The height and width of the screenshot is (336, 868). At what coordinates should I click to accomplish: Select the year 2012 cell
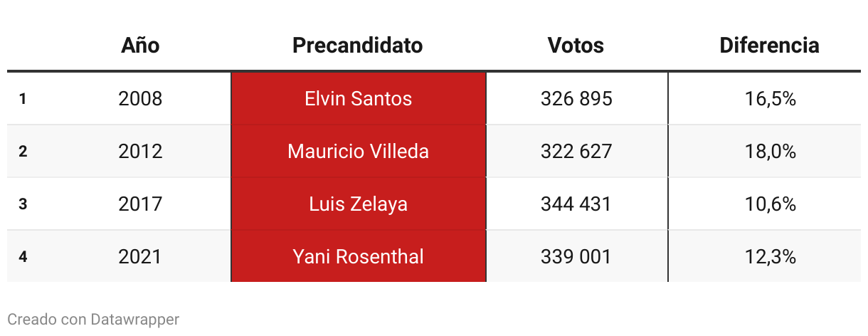(140, 151)
